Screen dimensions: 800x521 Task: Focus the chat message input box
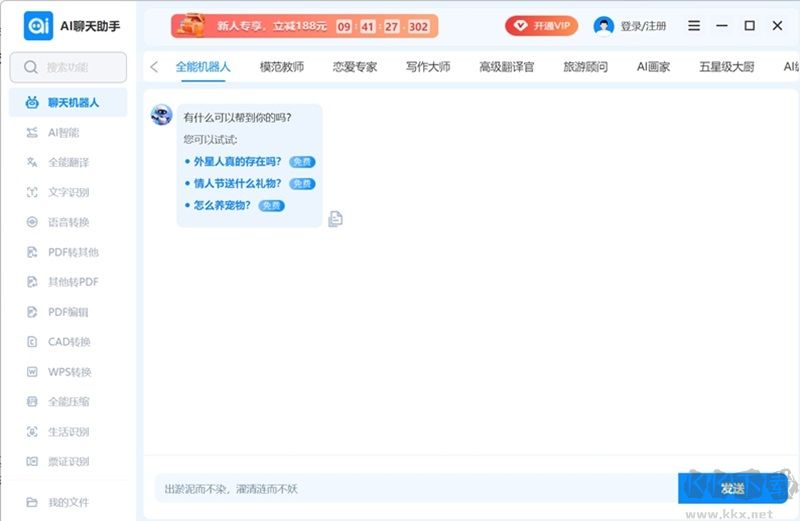(x=416, y=488)
